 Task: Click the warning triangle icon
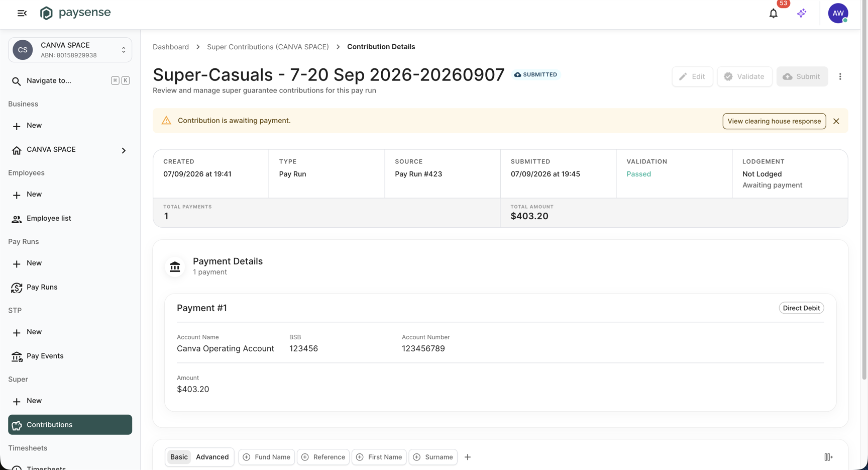pyautogui.click(x=166, y=121)
